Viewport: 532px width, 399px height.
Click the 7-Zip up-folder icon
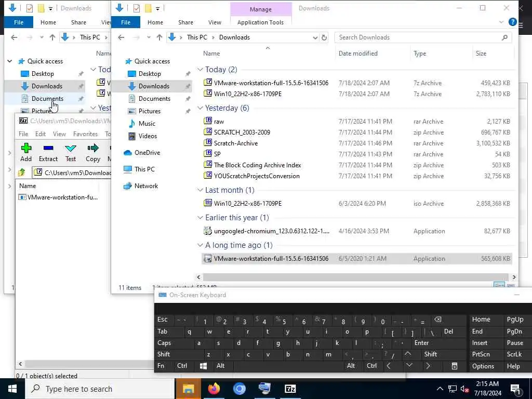[x=22, y=172]
